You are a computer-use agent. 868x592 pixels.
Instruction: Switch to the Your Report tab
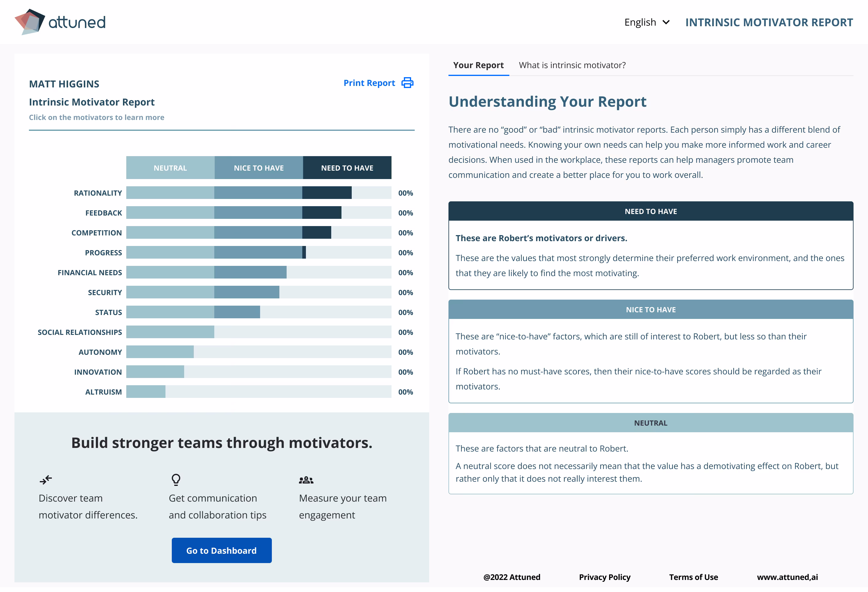click(x=478, y=65)
